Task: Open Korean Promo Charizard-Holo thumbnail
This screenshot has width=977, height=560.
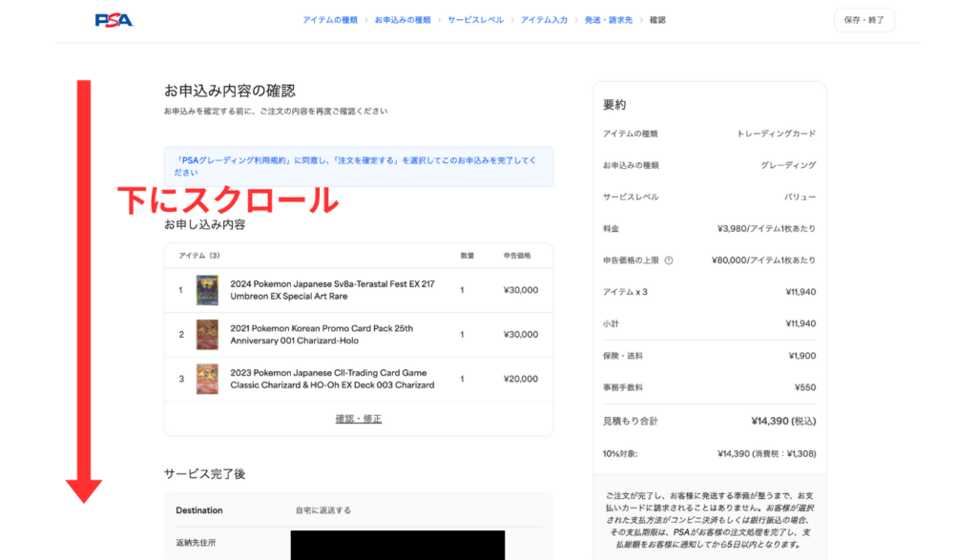Action: 207,335
